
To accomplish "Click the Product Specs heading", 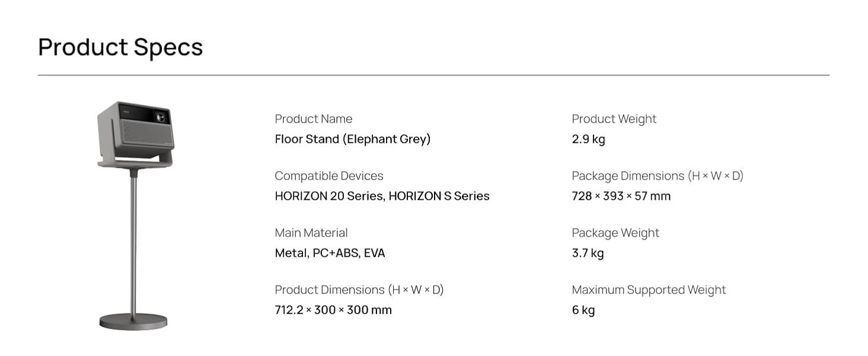I will pyautogui.click(x=120, y=47).
